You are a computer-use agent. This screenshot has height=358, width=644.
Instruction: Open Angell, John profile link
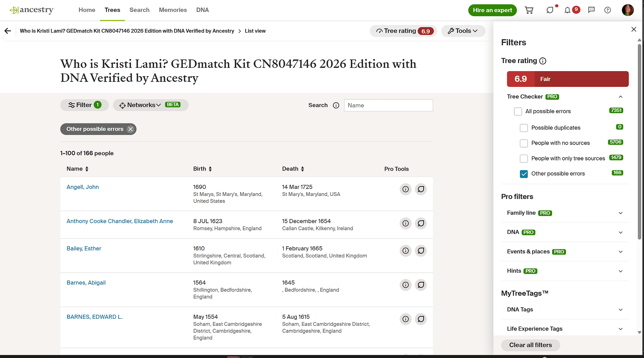point(83,187)
